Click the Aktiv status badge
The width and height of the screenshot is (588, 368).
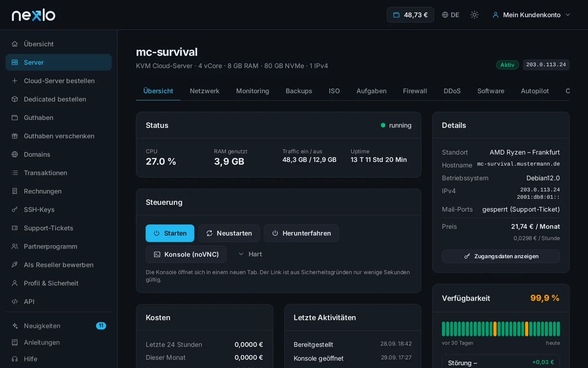point(507,65)
